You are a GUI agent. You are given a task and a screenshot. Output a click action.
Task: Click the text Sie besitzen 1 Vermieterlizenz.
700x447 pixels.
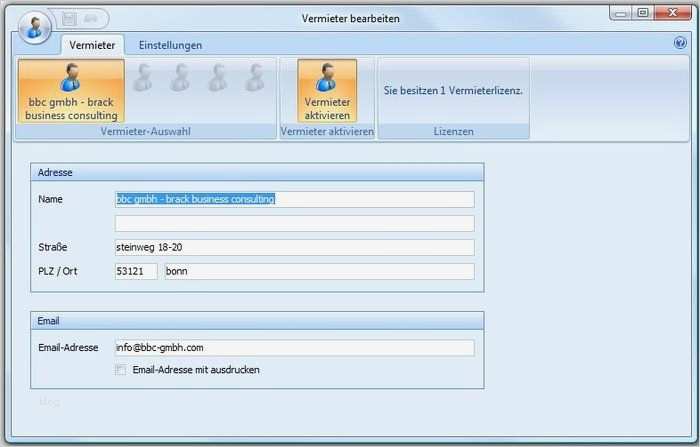click(453, 91)
